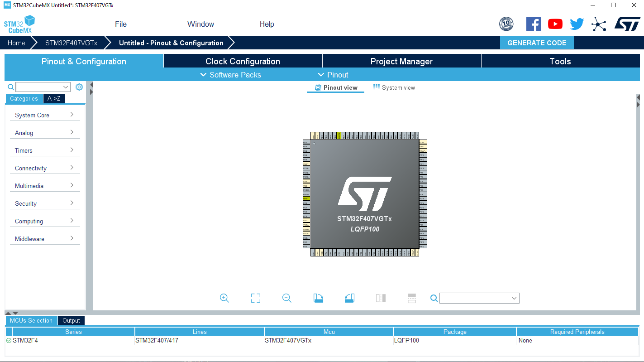Open the STMicroelectronics website via ST logo

click(628, 24)
